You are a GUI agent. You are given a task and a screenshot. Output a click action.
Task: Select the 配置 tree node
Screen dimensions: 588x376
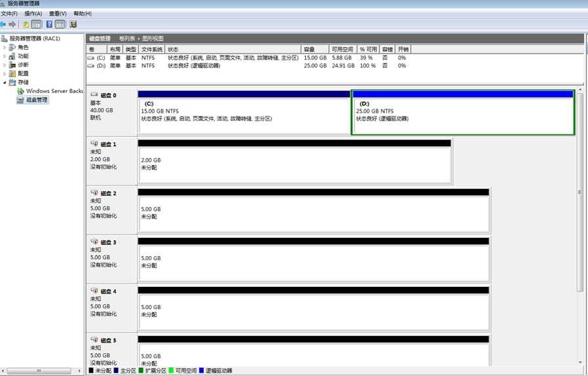point(23,73)
